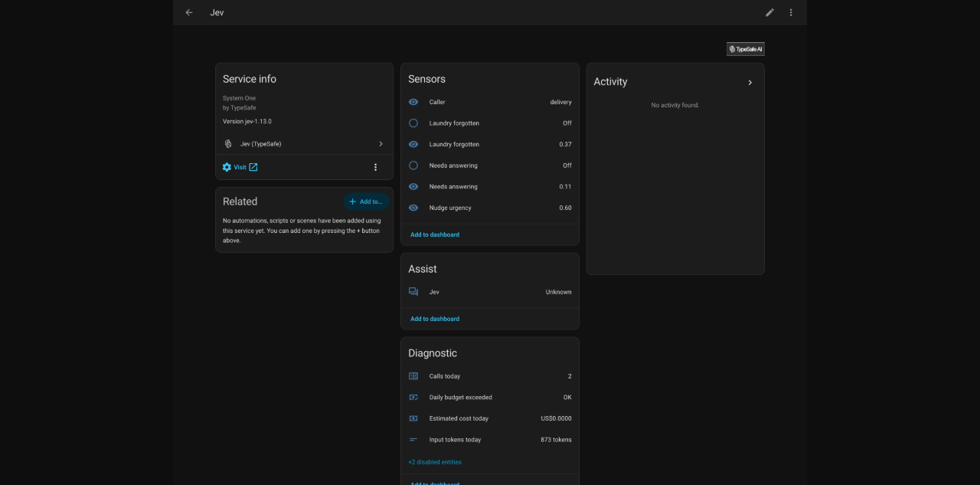Open Daily budget exceeded row
The width and height of the screenshot is (980, 485).
coord(490,397)
